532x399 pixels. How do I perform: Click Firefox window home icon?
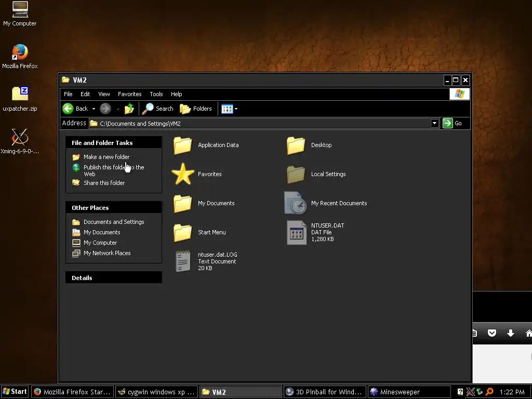tap(528, 333)
